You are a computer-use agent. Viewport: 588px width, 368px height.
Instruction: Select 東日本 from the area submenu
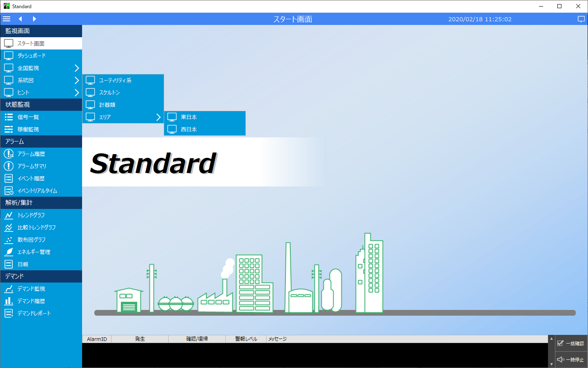189,117
